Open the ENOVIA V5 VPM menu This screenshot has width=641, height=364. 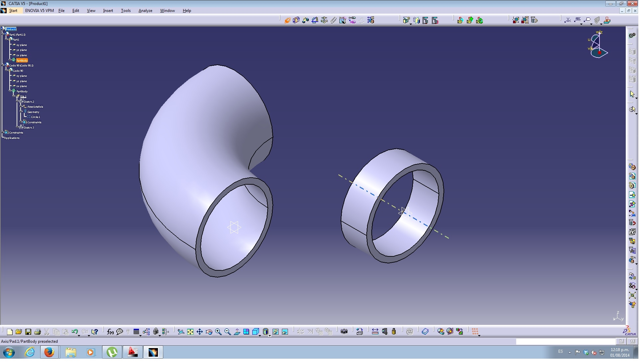pyautogui.click(x=40, y=11)
